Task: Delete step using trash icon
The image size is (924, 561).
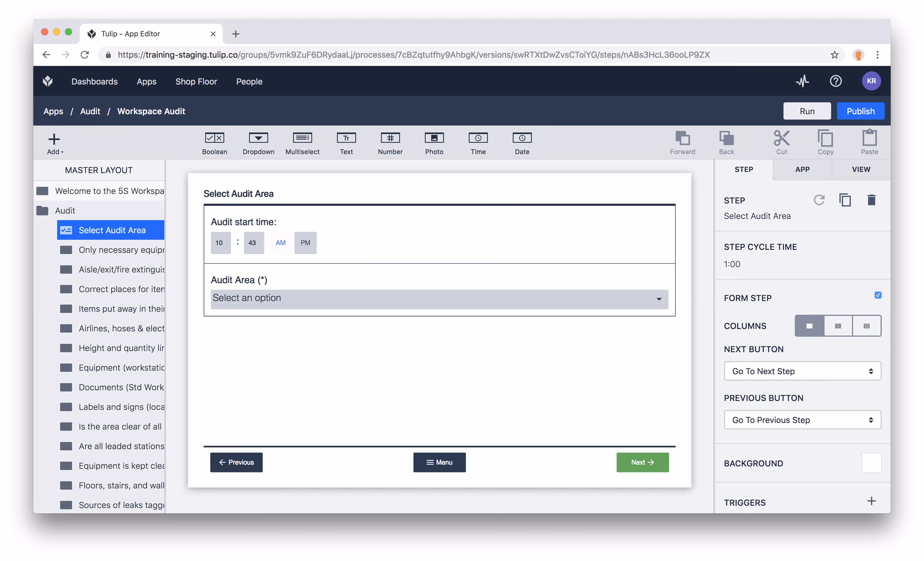Action: (x=871, y=200)
